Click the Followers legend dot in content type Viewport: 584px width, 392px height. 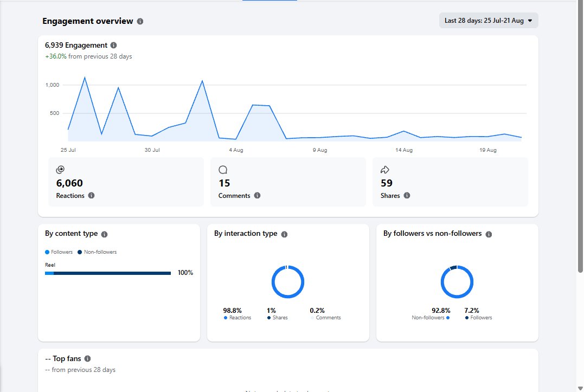(x=47, y=252)
